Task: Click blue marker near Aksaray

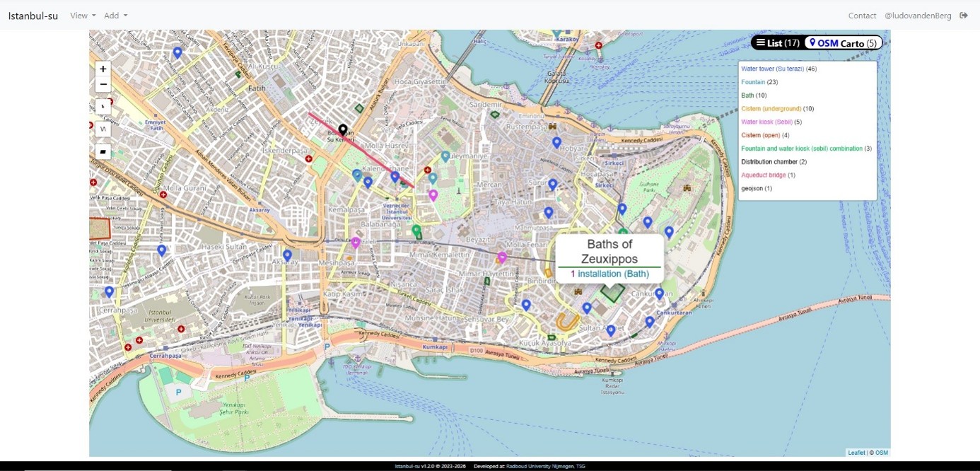Action: tap(287, 255)
